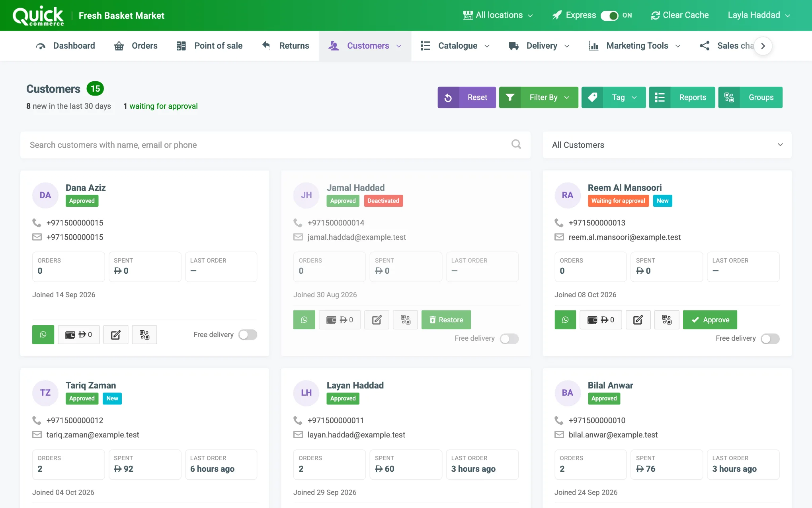Open the Filter By dropdown
The image size is (812, 508).
(x=539, y=97)
